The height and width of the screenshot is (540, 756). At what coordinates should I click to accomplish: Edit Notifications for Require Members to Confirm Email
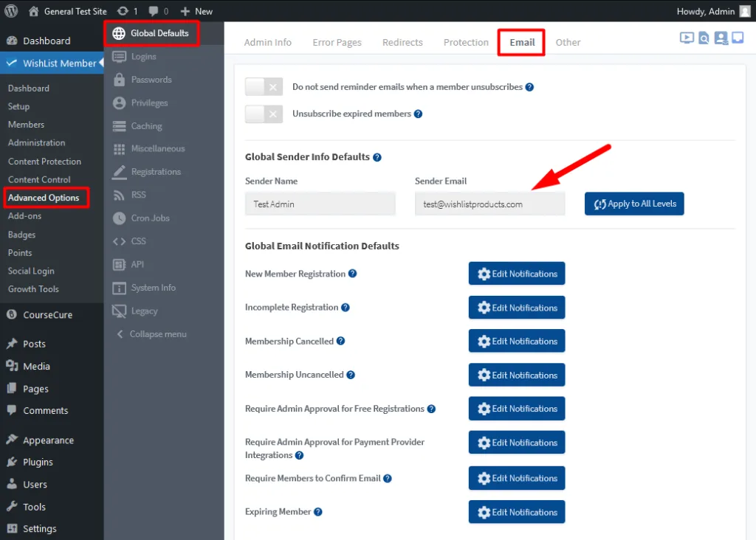pos(516,478)
